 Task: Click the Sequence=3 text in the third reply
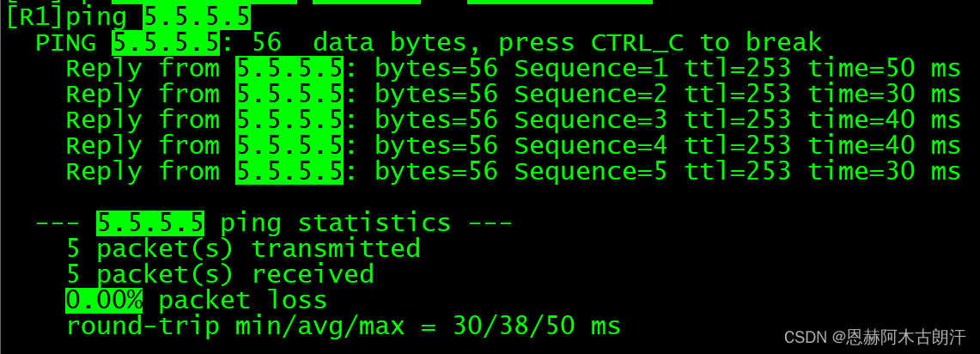coord(590,120)
